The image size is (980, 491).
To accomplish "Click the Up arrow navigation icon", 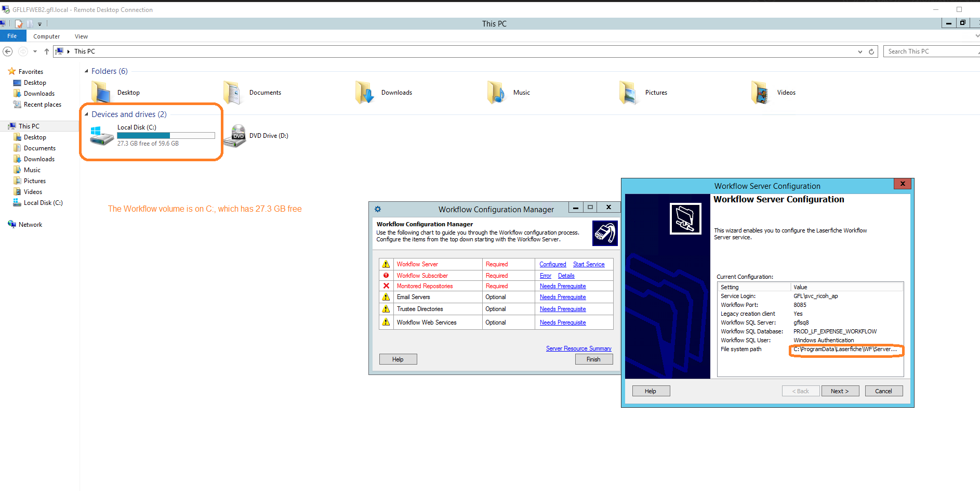I will pyautogui.click(x=47, y=51).
